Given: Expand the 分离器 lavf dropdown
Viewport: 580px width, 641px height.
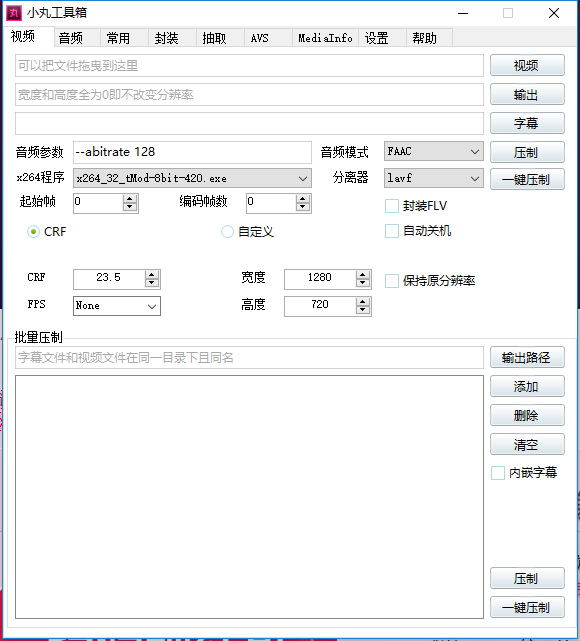Looking at the screenshot, I should point(434,178).
